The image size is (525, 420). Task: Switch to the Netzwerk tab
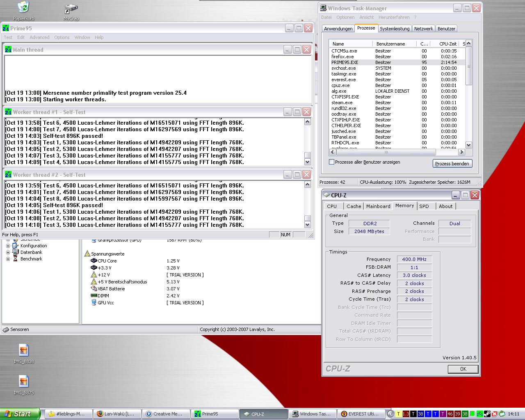click(423, 29)
